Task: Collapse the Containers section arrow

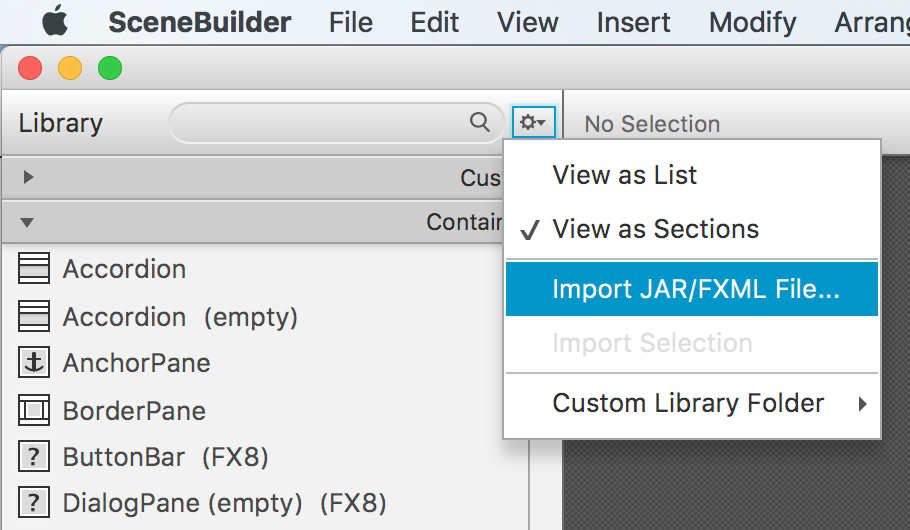Action: tap(28, 222)
